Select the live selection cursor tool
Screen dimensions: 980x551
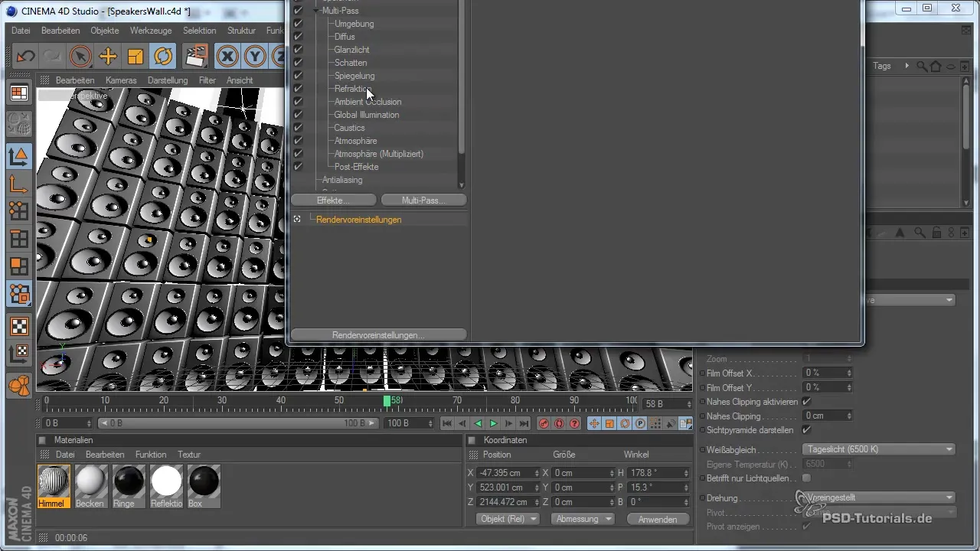pos(80,57)
